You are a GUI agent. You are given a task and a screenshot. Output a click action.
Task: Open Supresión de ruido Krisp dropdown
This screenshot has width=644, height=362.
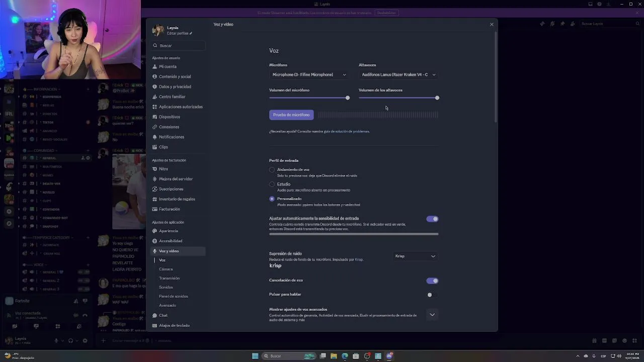415,256
